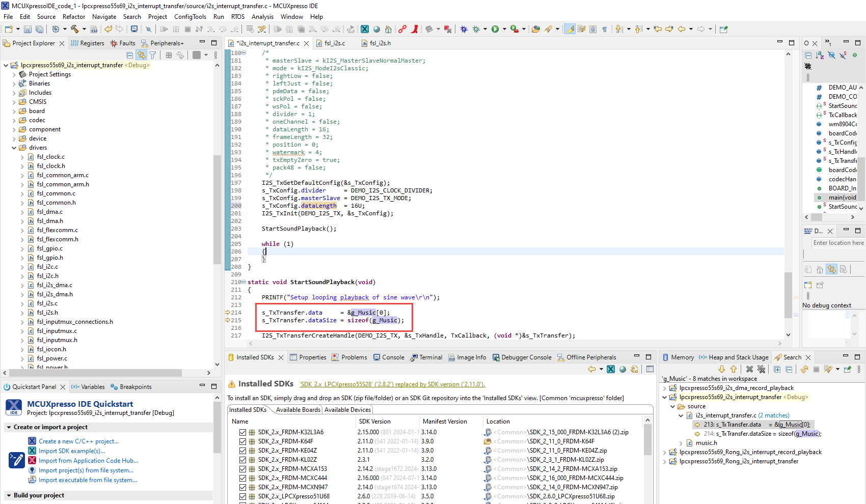Collapse the drivers folder in Project Explorer
866x504 pixels.
pos(14,148)
